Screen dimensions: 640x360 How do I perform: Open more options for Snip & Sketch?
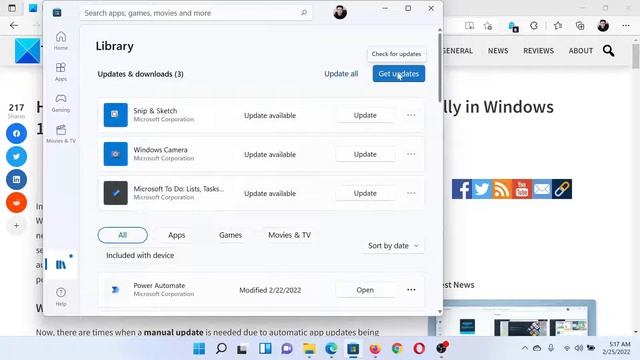coord(411,115)
